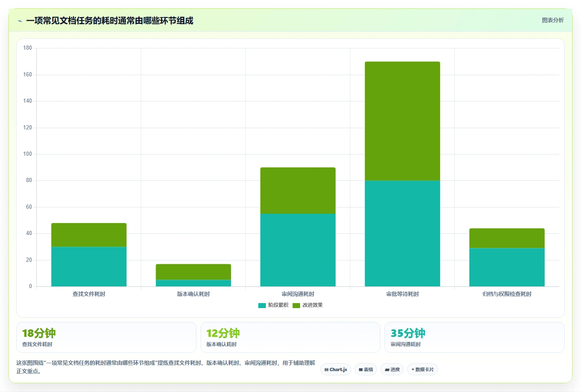Click the teal segment of the 版本确认耗时 bar

194,283
